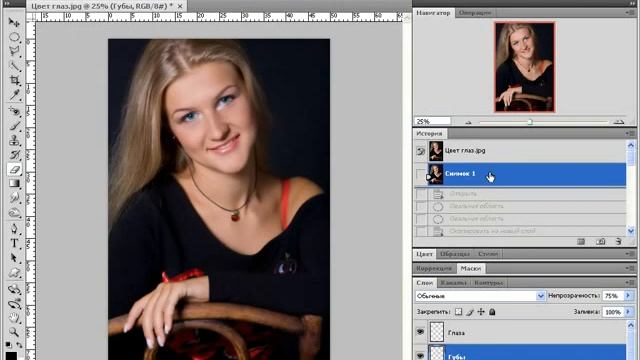Select the Brush tool
Viewport: 640px width, 360px height.
pyautogui.click(x=14, y=126)
